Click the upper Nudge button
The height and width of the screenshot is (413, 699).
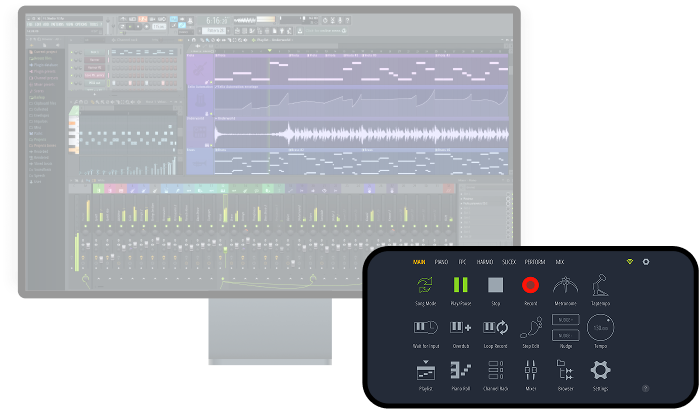[565, 320]
